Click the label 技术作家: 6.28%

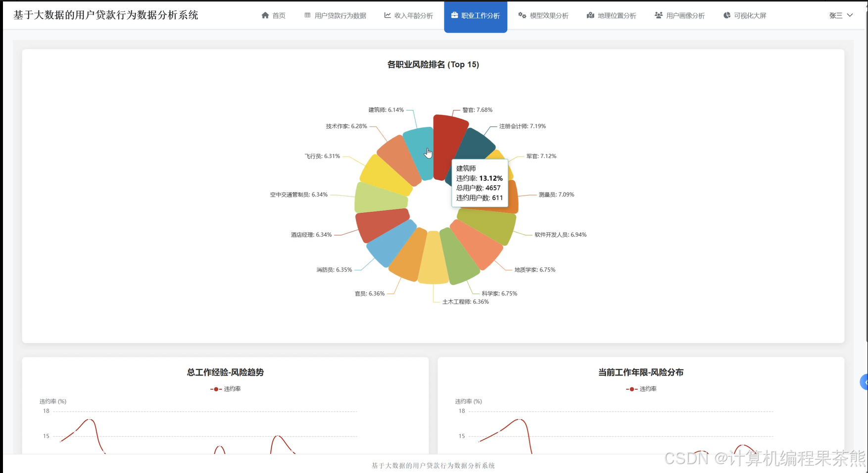[346, 126]
